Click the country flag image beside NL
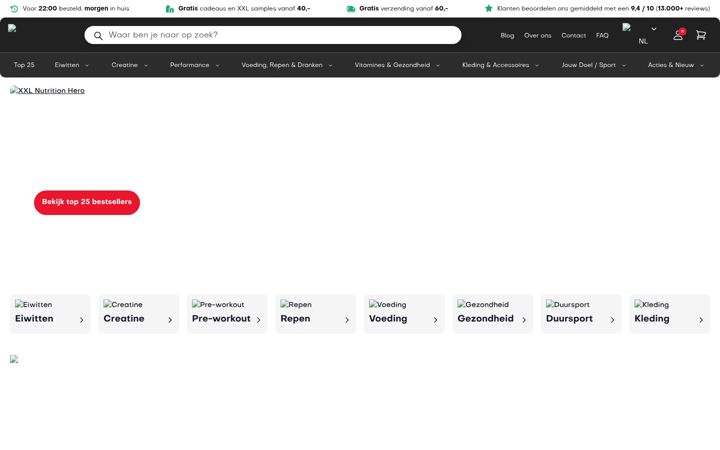 (626, 27)
